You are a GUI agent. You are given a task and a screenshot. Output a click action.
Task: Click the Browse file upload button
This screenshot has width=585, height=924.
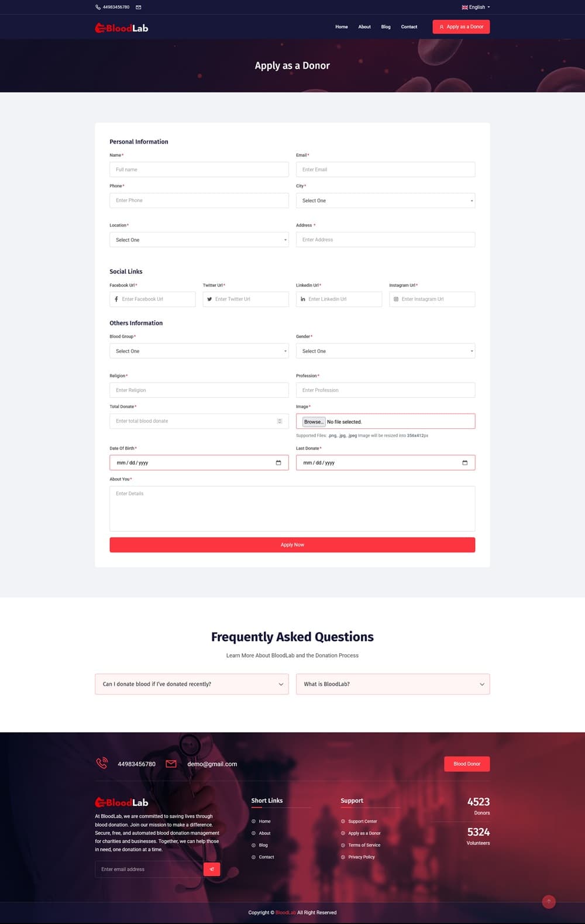(x=314, y=422)
